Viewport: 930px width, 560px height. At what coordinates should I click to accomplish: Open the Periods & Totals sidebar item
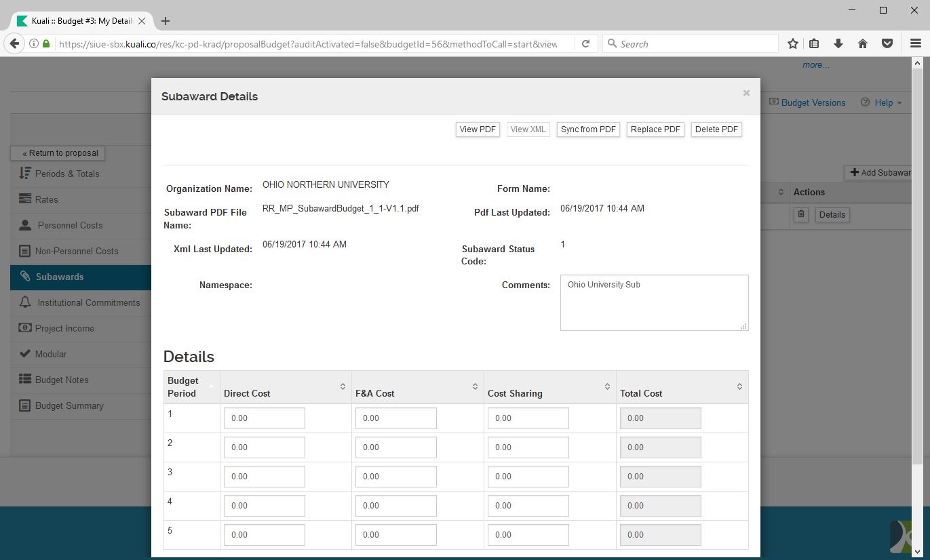tap(67, 174)
